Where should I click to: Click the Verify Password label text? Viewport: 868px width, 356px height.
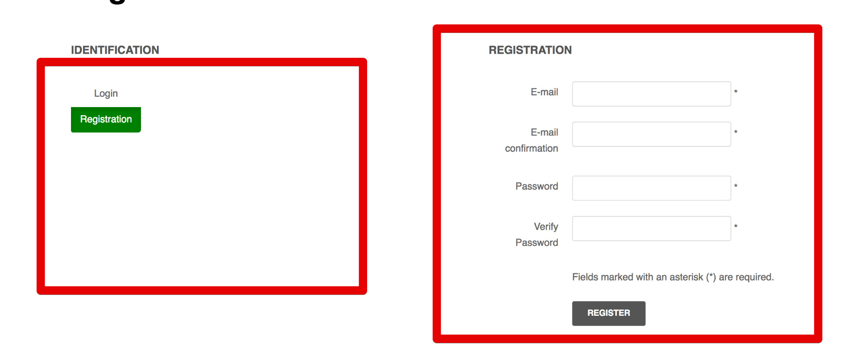point(537,234)
